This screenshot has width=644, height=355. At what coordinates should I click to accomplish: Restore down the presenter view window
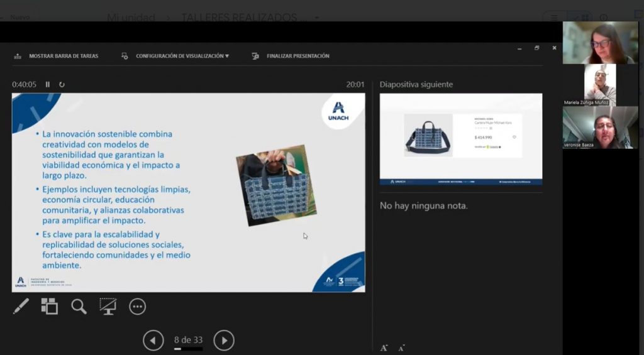point(536,48)
